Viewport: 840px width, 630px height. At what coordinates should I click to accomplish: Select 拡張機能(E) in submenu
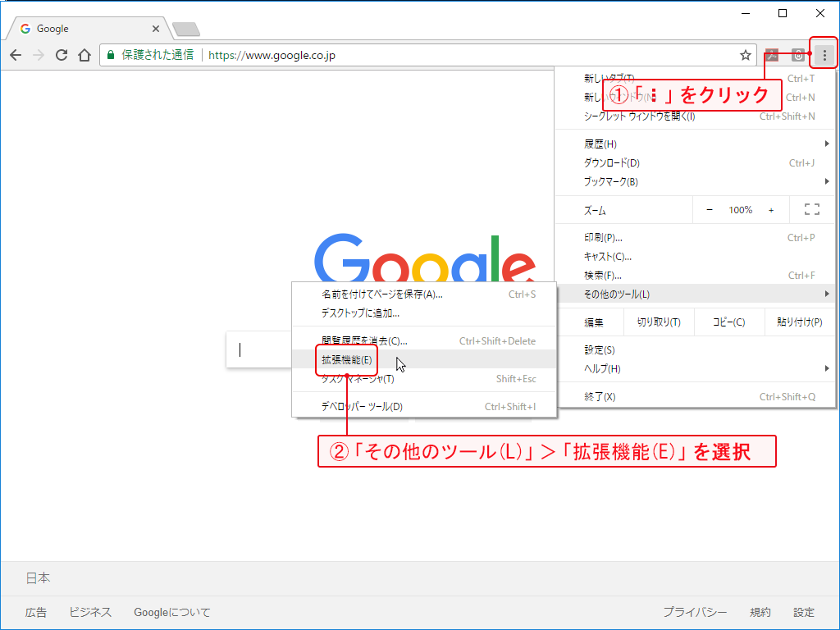click(424, 359)
